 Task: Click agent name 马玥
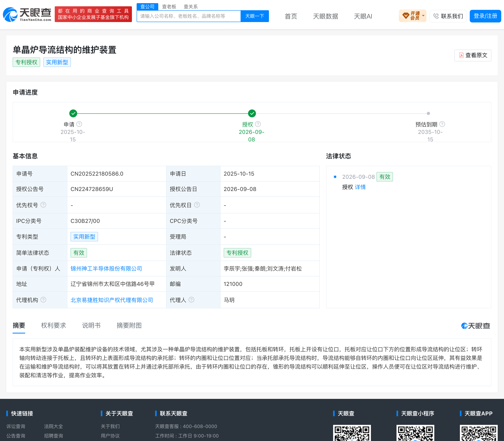pos(229,300)
